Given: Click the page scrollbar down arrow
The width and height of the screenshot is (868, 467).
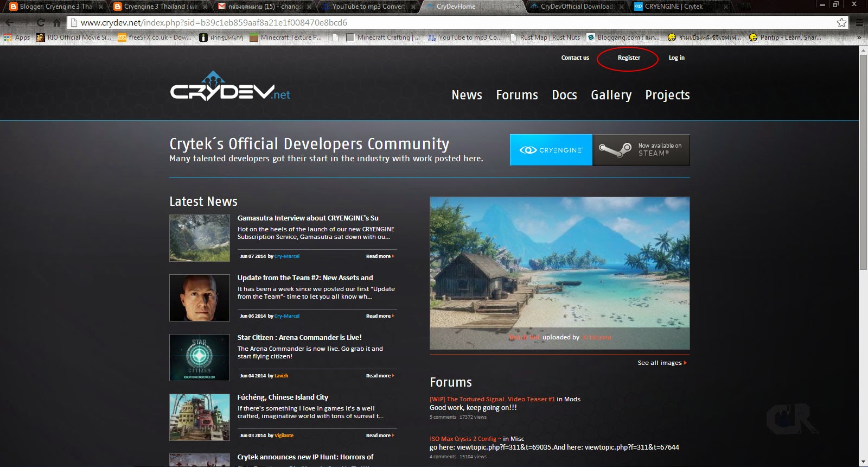Looking at the screenshot, I should (x=863, y=462).
